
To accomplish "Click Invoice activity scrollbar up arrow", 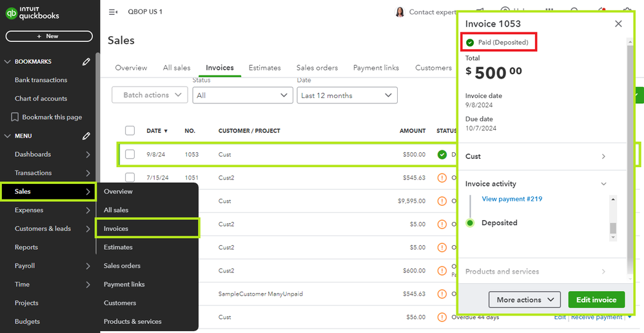I will coord(613,199).
